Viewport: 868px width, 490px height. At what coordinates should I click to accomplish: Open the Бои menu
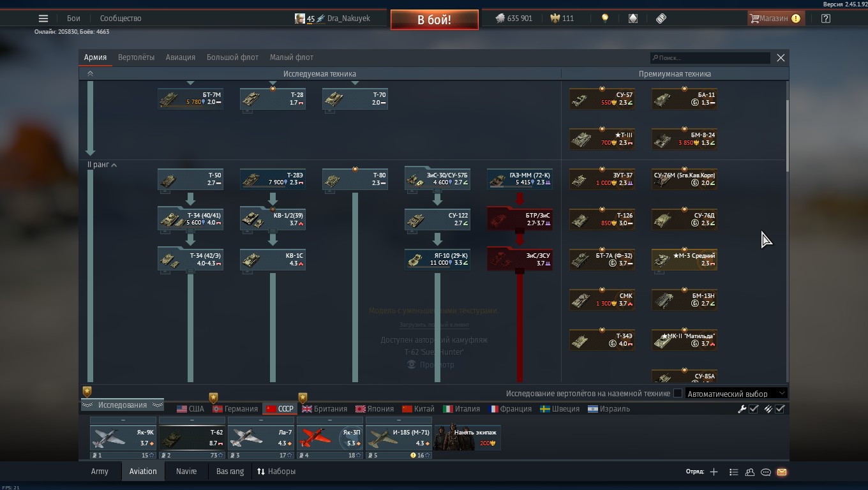point(73,19)
